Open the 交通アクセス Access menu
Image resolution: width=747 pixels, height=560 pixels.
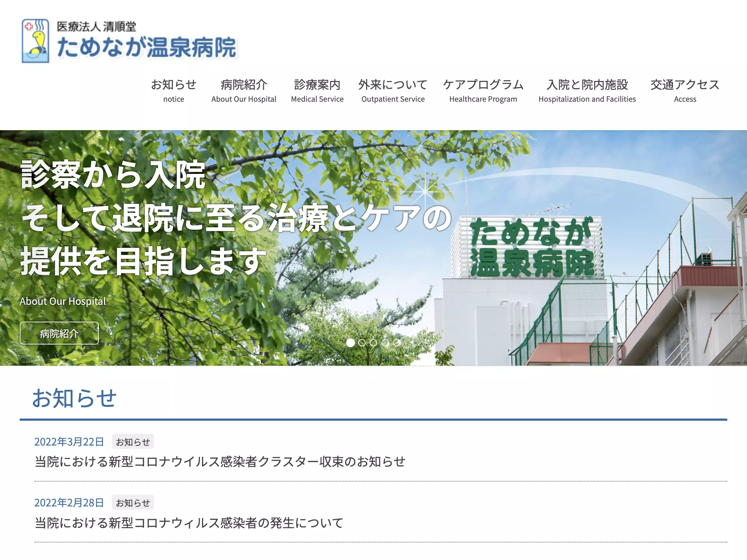click(x=685, y=91)
